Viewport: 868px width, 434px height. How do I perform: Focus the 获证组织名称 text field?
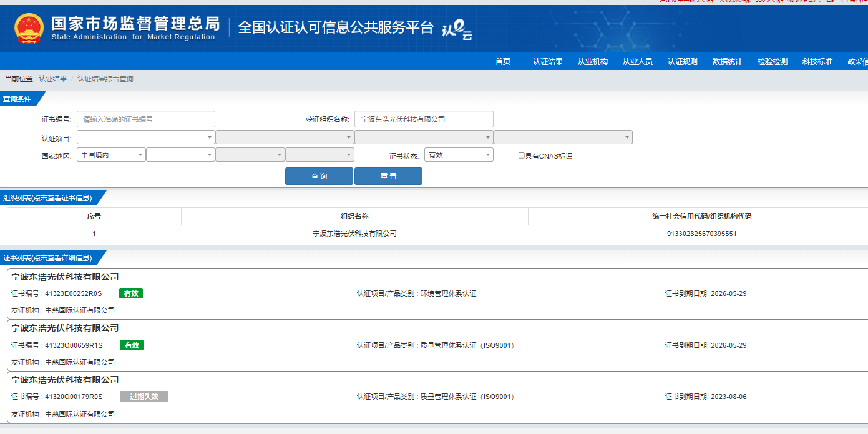pyautogui.click(x=424, y=119)
